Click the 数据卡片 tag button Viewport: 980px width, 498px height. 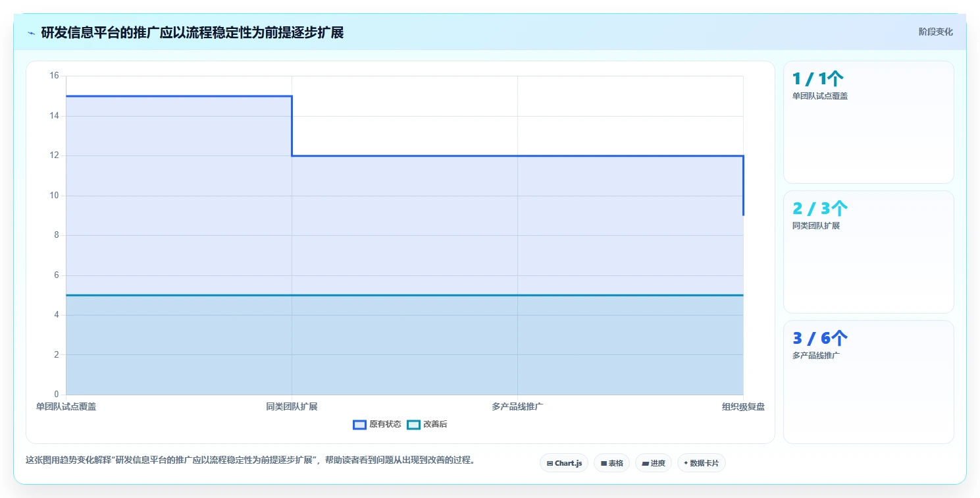(x=702, y=463)
